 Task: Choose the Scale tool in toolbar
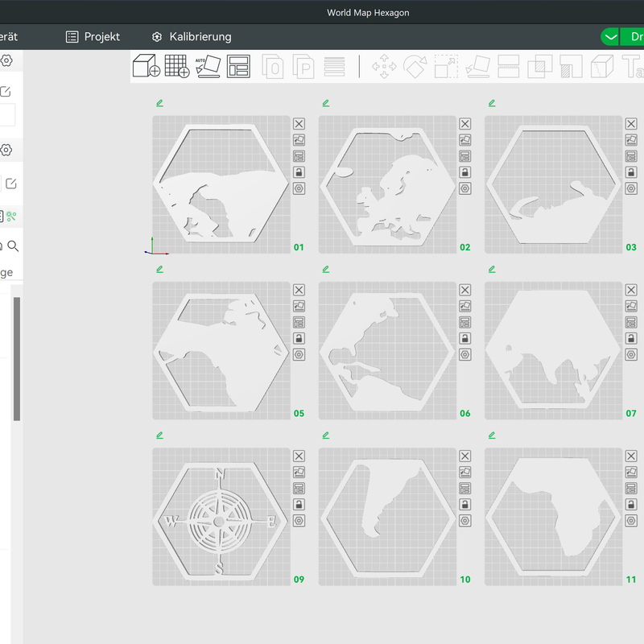tap(447, 66)
